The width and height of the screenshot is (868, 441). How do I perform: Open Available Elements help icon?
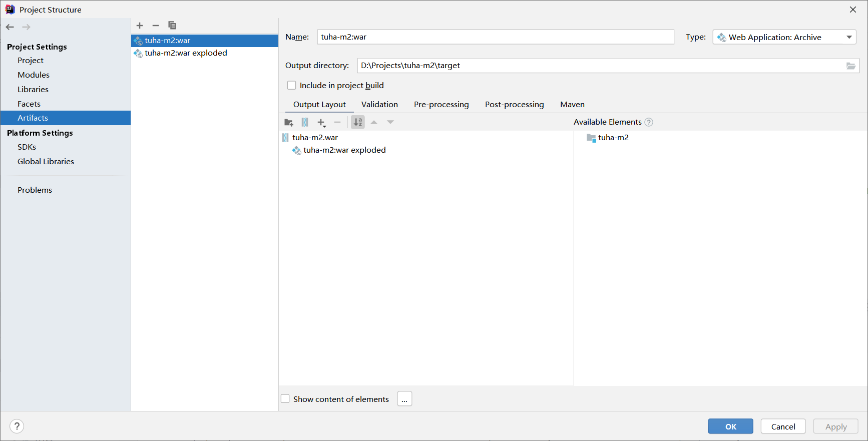pos(649,122)
